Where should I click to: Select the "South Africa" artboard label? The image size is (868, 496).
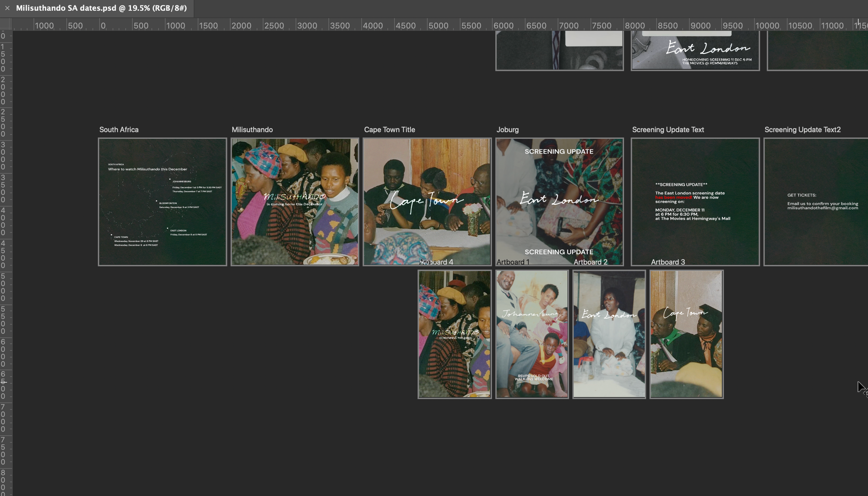tap(118, 129)
